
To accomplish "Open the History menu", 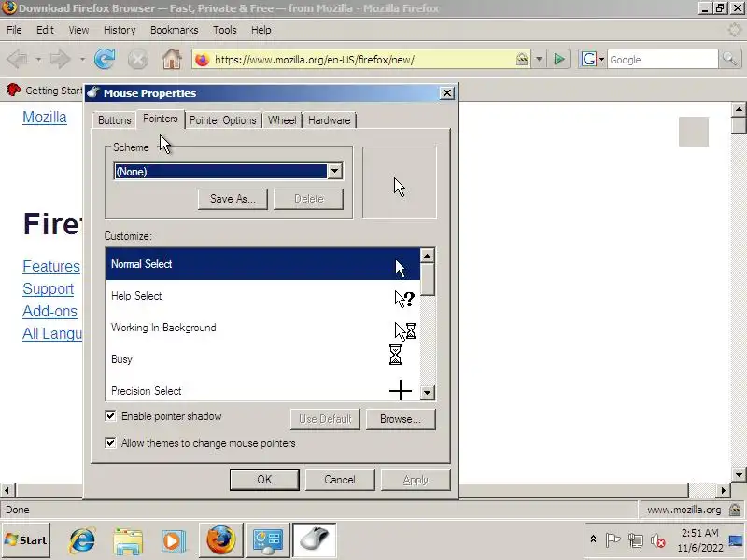I will [x=120, y=30].
